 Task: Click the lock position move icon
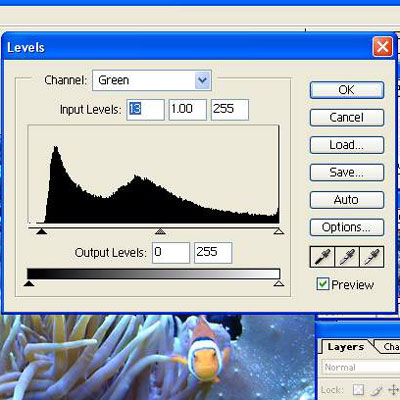pos(393,389)
